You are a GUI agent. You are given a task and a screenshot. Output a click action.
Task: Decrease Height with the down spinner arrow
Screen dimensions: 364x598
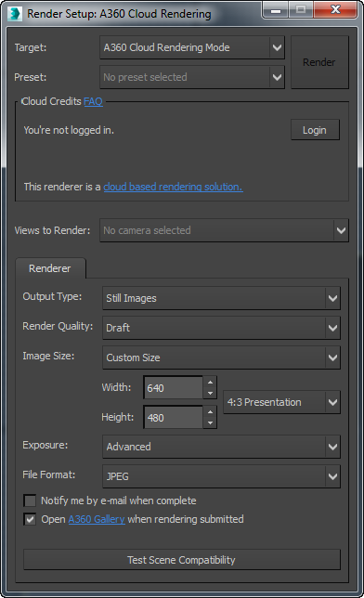click(210, 422)
